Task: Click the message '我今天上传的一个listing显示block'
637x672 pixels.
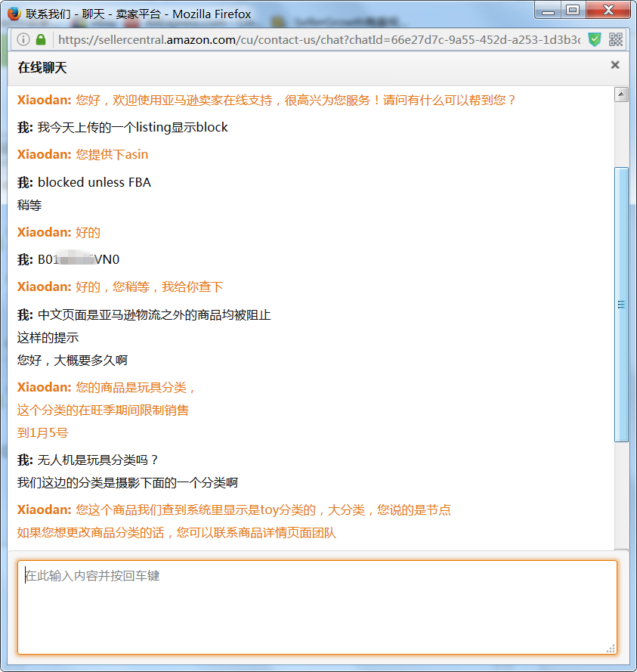Action: click(x=133, y=127)
